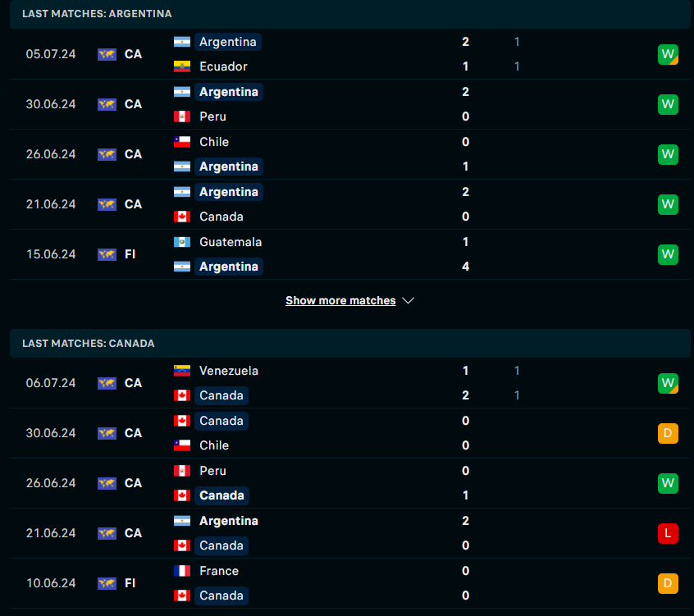
Task: Click the Venezuela flag icon
Action: pyautogui.click(x=182, y=371)
